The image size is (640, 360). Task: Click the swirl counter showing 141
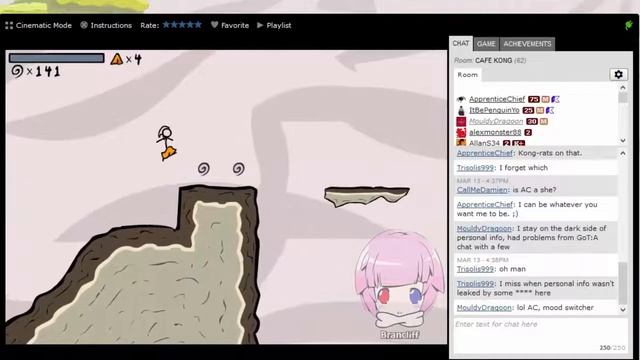(x=36, y=71)
